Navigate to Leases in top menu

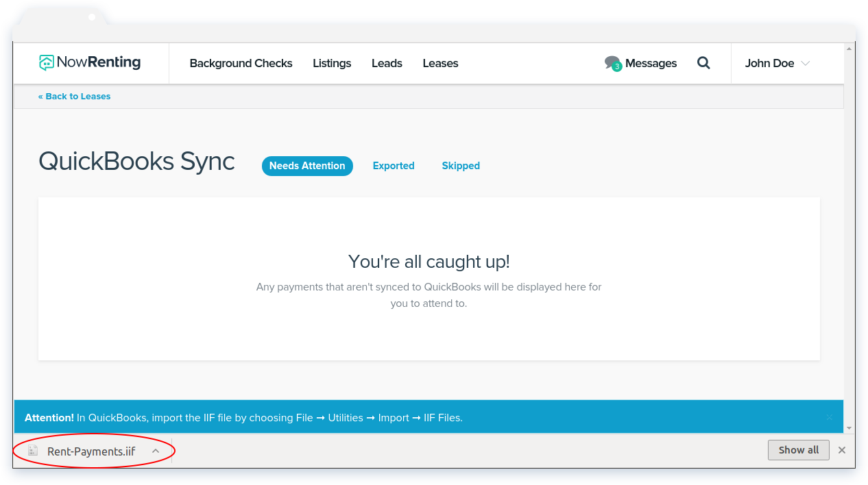coord(440,63)
